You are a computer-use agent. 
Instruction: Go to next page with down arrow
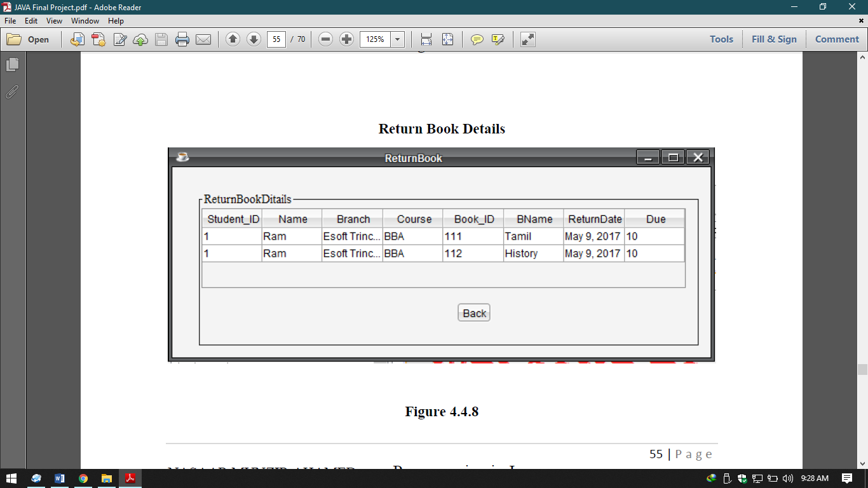pos(254,39)
